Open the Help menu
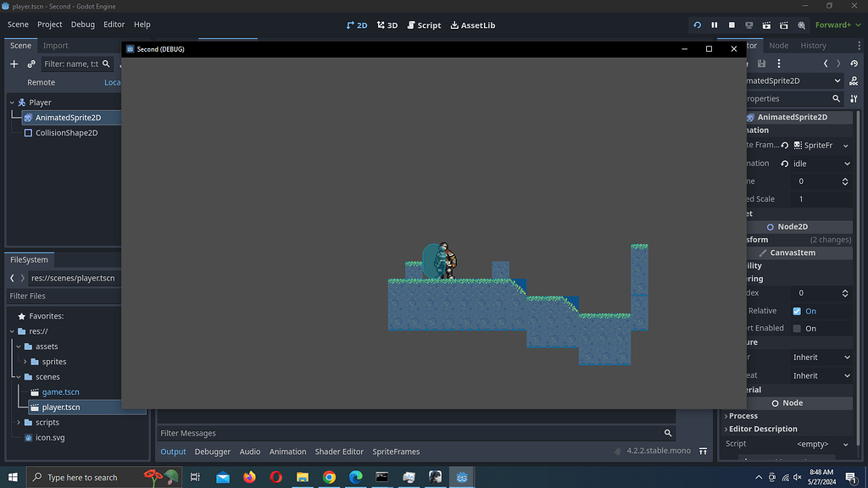The image size is (868, 488). click(x=142, y=25)
